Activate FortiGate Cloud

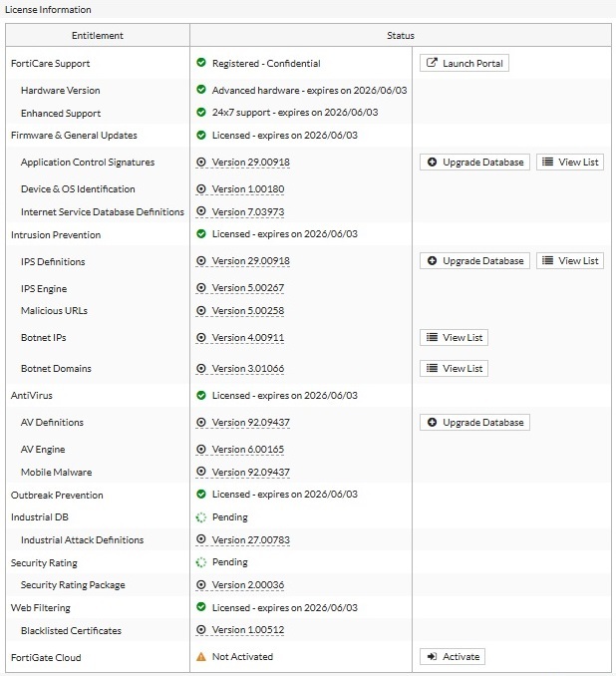(453, 657)
